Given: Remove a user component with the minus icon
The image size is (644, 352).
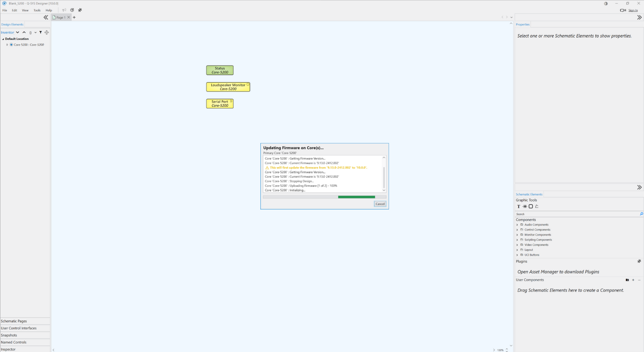Looking at the screenshot, I should (639, 280).
